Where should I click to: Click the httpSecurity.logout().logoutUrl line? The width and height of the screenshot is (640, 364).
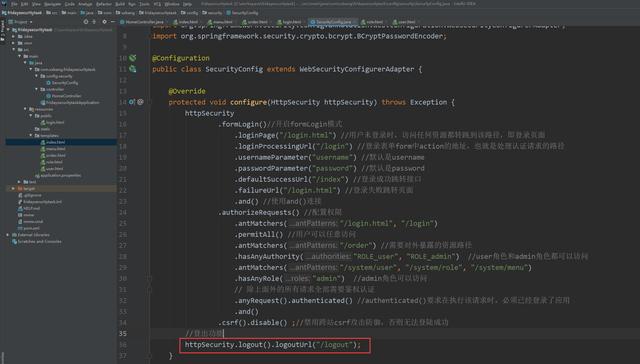273,345
